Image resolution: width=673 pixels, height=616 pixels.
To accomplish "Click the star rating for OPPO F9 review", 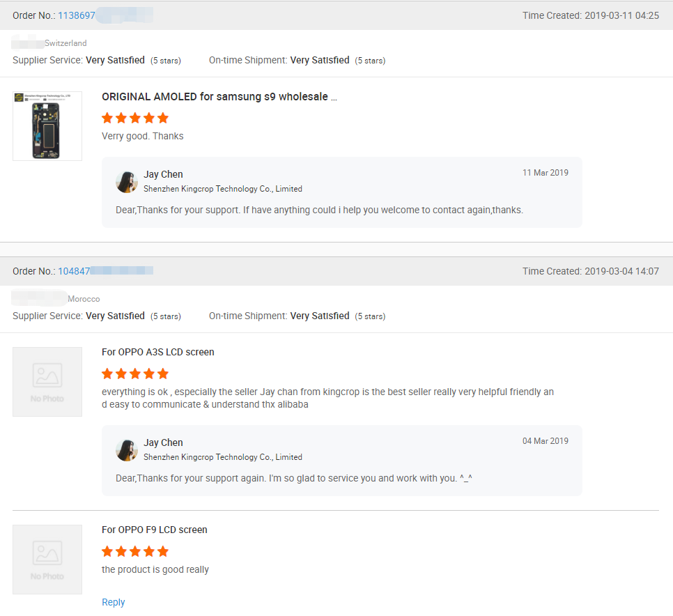I will 135,551.
